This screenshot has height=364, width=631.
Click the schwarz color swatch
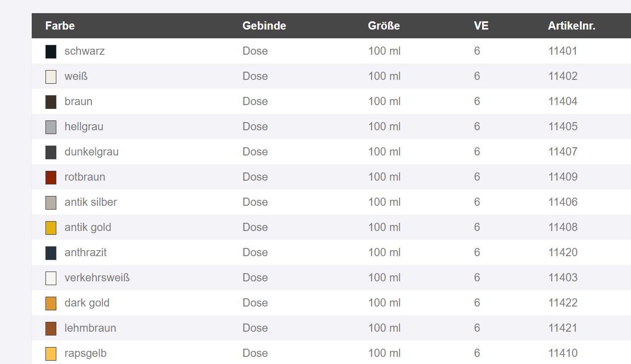coord(51,51)
